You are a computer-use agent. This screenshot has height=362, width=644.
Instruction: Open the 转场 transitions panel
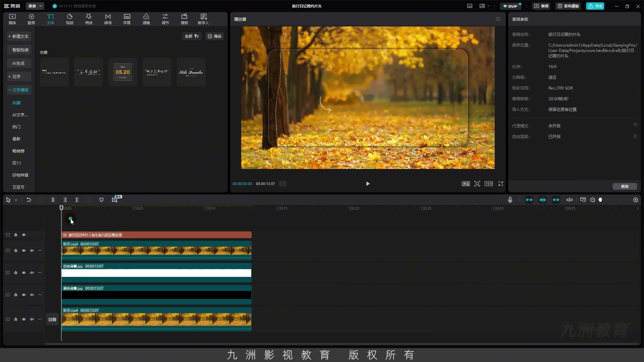tap(108, 19)
